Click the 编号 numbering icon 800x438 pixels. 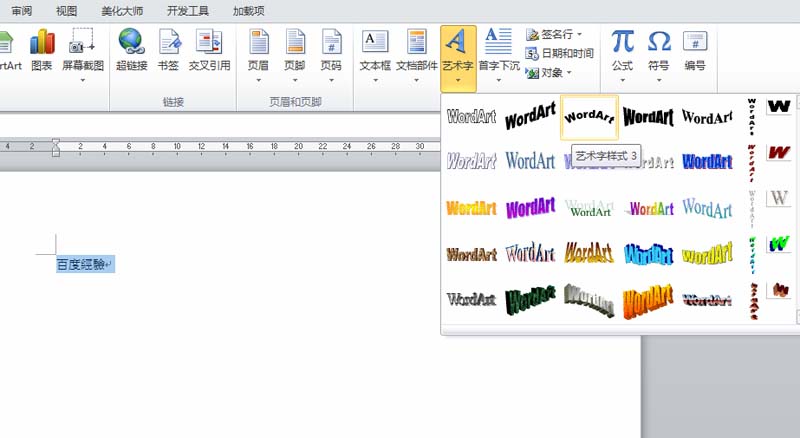(x=695, y=50)
